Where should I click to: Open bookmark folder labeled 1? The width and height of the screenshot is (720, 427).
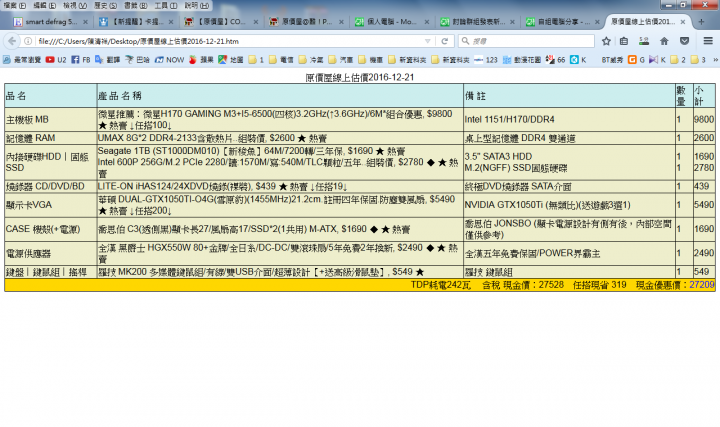coord(256,60)
